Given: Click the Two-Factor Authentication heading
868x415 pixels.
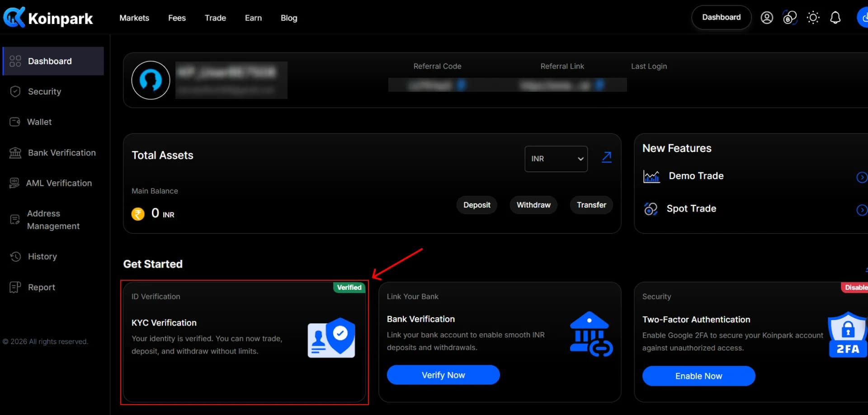Looking at the screenshot, I should point(696,320).
